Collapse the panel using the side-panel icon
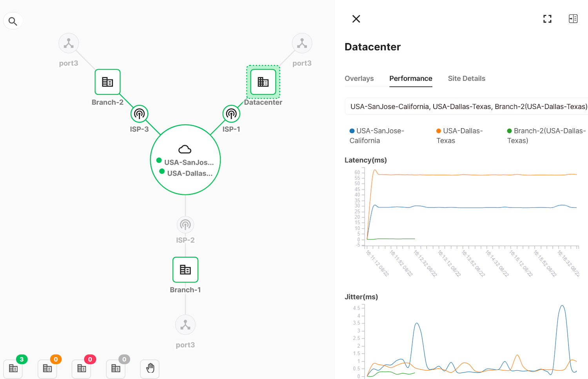Screen dimensions: 588x379 coord(573,18)
